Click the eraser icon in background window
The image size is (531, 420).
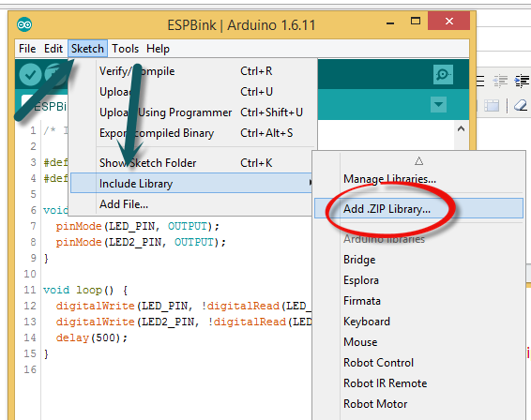[x=521, y=105]
